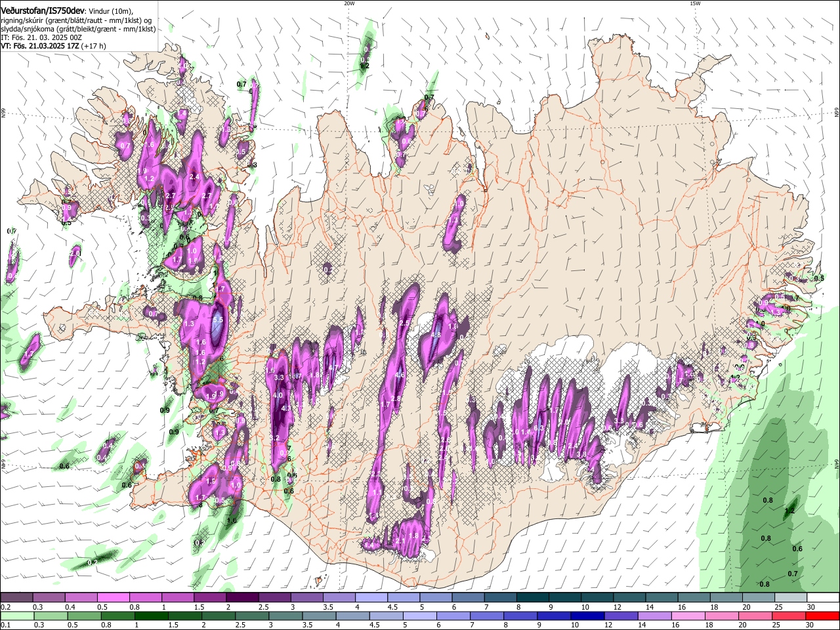The height and width of the screenshot is (630, 840).
Task: Pick the light grey 25 swatch in snow legend
Action: coord(791,597)
